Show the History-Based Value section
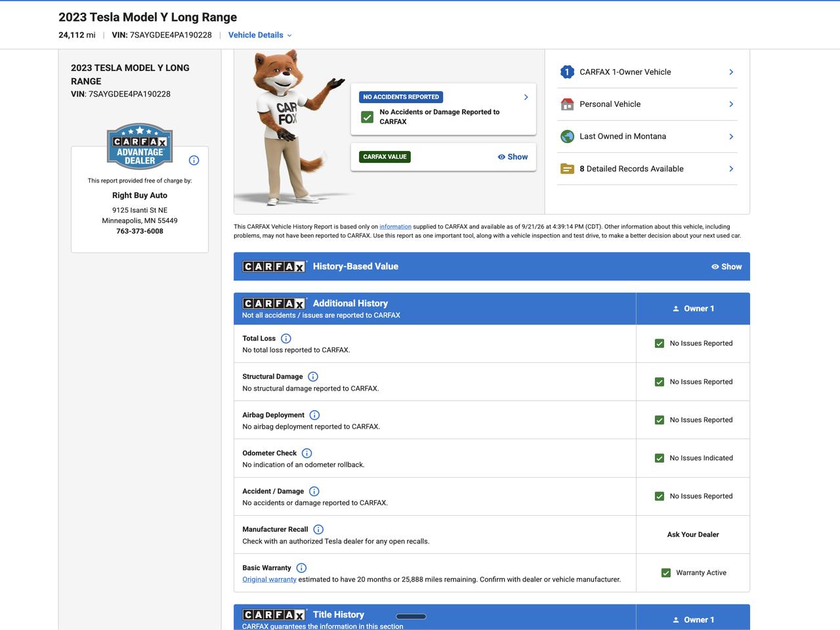Image resolution: width=840 pixels, height=630 pixels. [726, 266]
